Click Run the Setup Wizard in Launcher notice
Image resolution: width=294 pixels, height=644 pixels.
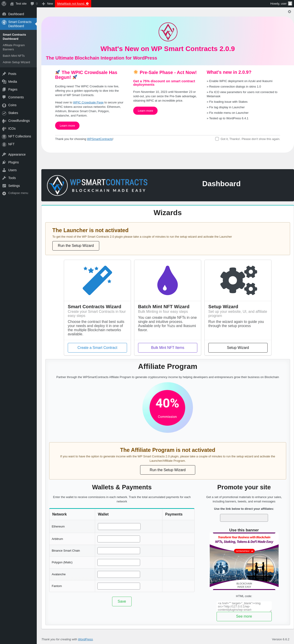(x=76, y=246)
